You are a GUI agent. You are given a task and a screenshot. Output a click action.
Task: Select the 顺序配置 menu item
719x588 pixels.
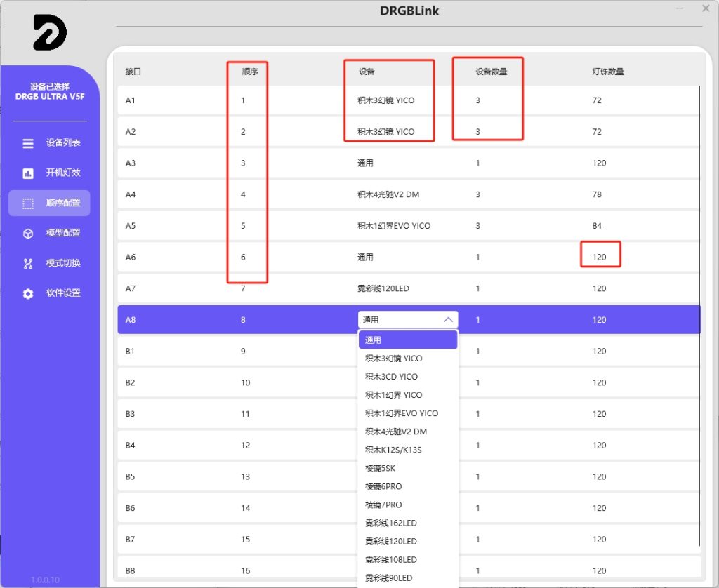(x=50, y=203)
